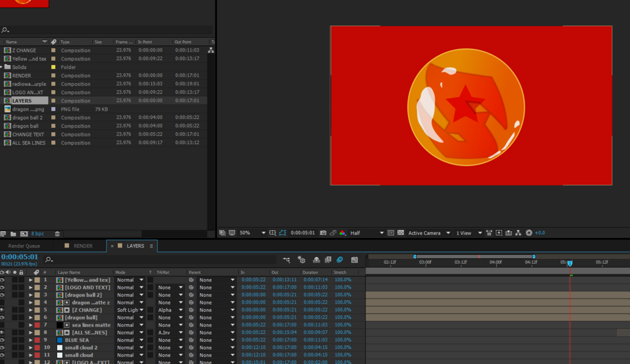Open the 1 View layout dropdown
The width and height of the screenshot is (630, 364).
(469, 233)
